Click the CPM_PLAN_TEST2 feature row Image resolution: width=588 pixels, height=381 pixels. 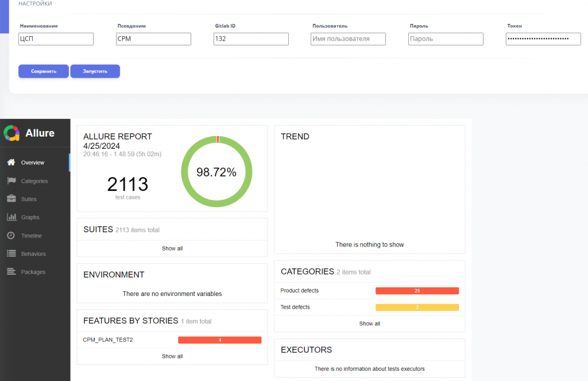tap(172, 340)
